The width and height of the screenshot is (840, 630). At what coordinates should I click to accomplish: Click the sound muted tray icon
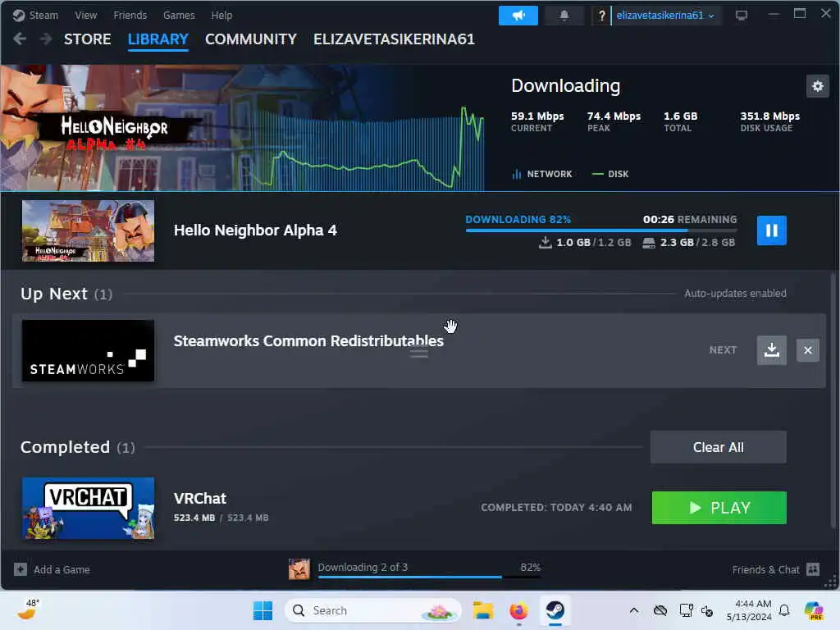pos(706,610)
